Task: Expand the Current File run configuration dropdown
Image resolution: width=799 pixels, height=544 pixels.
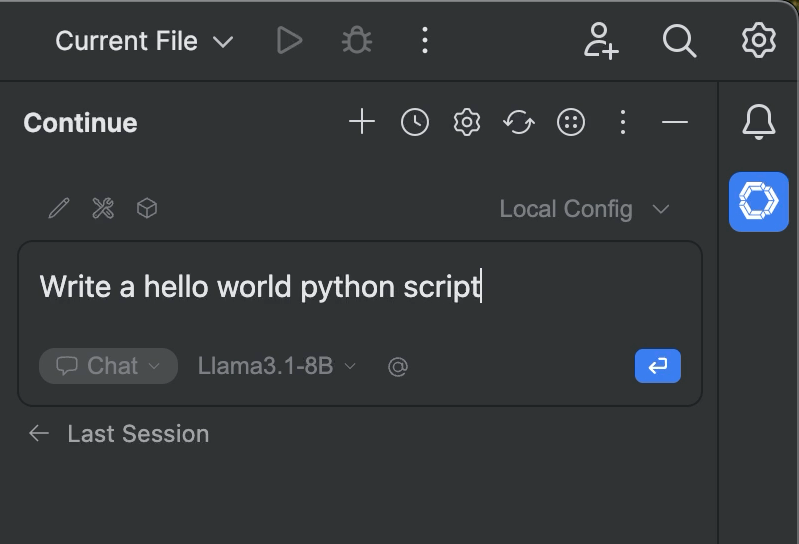Action: 144,41
